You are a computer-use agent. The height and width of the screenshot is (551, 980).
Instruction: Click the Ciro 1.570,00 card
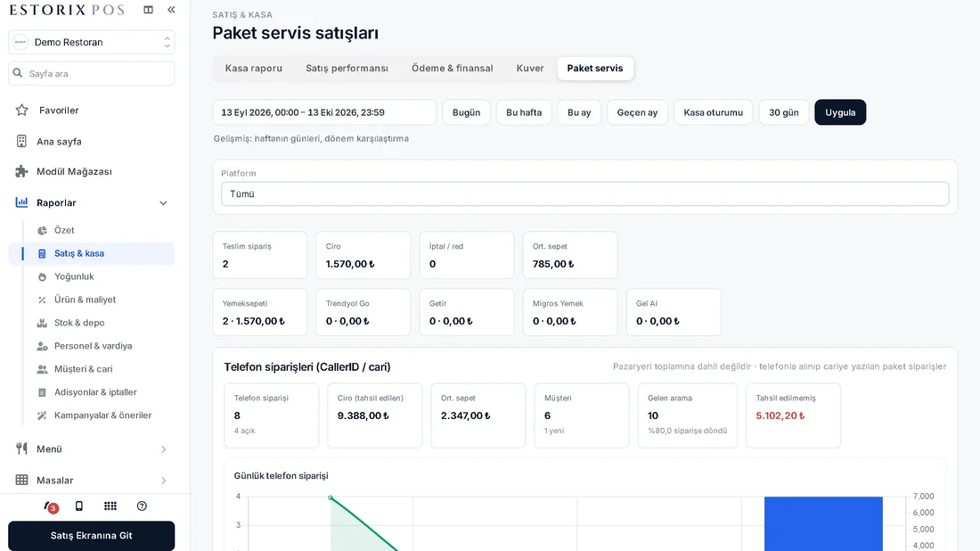(363, 255)
